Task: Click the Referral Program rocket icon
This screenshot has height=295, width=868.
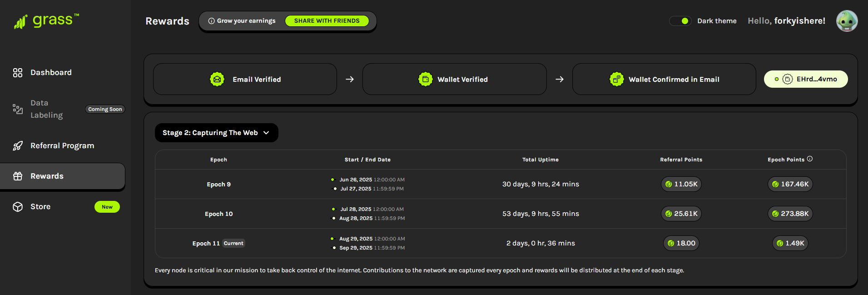Action: point(18,146)
